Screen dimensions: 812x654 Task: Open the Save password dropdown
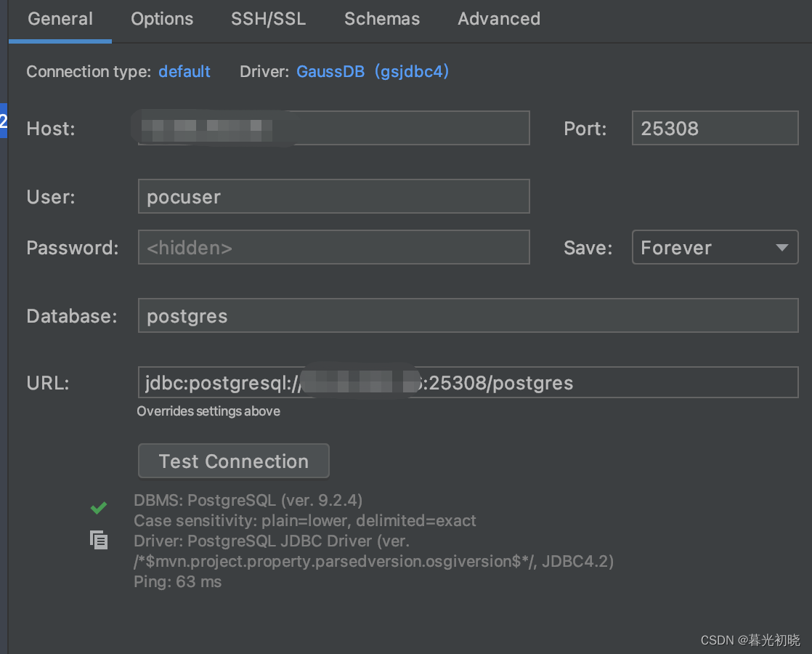[x=715, y=247]
